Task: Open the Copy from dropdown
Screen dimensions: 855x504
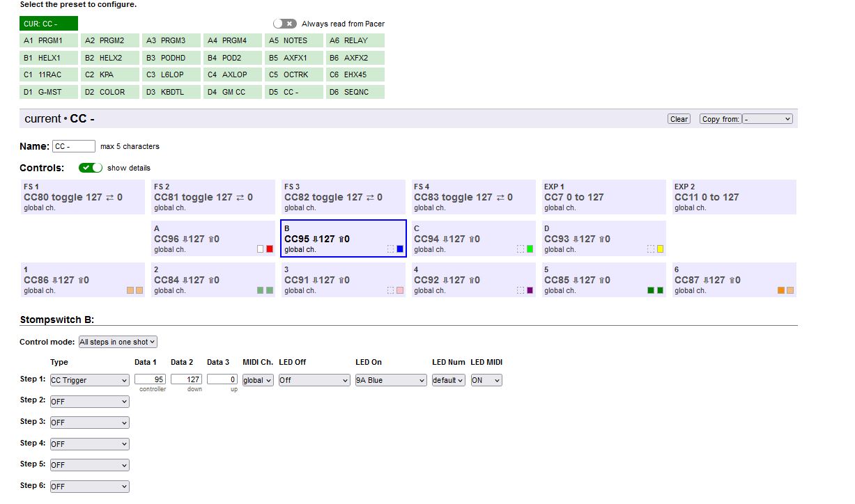Action: [x=768, y=119]
